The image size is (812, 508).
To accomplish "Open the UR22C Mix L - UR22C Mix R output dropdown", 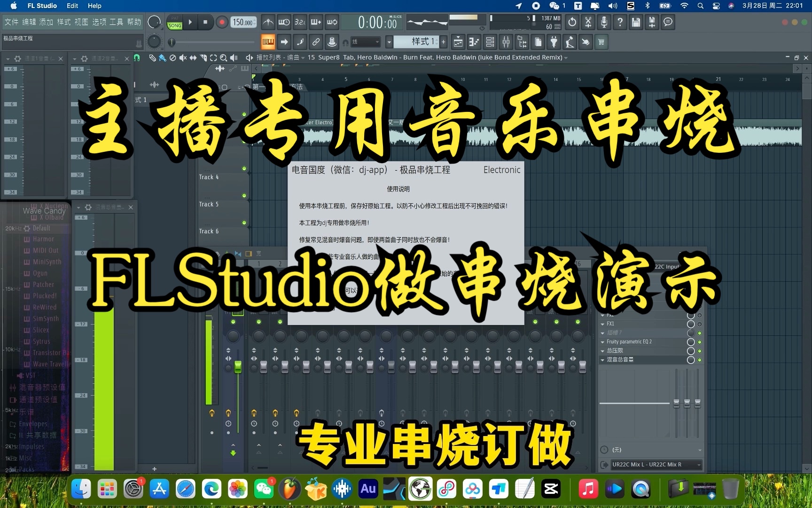I will (x=656, y=465).
